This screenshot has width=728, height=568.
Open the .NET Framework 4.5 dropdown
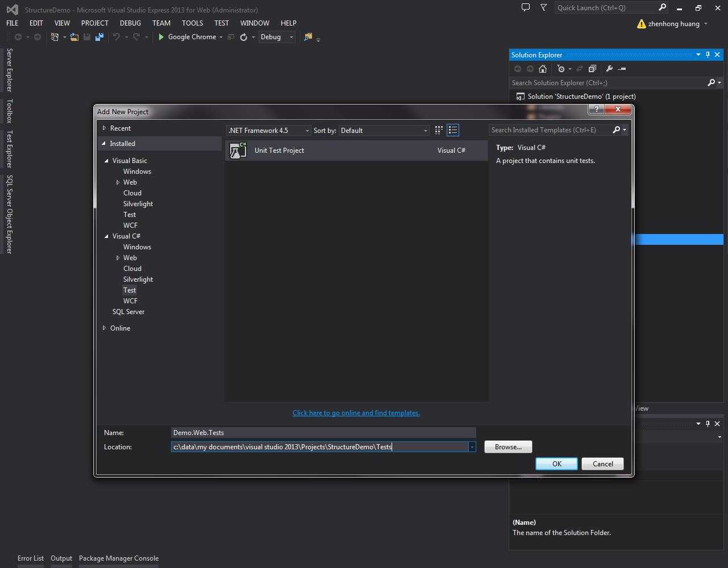coord(268,131)
